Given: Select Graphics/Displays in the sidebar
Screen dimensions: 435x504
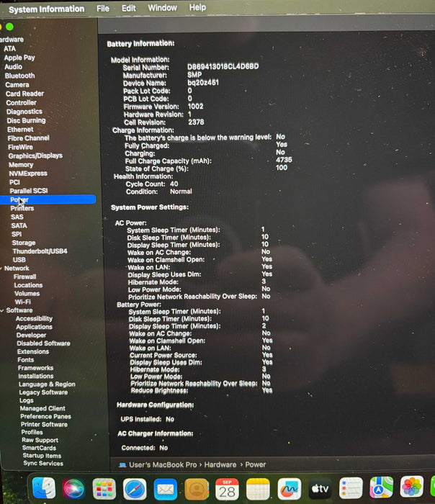Looking at the screenshot, I should pyautogui.click(x=35, y=156).
